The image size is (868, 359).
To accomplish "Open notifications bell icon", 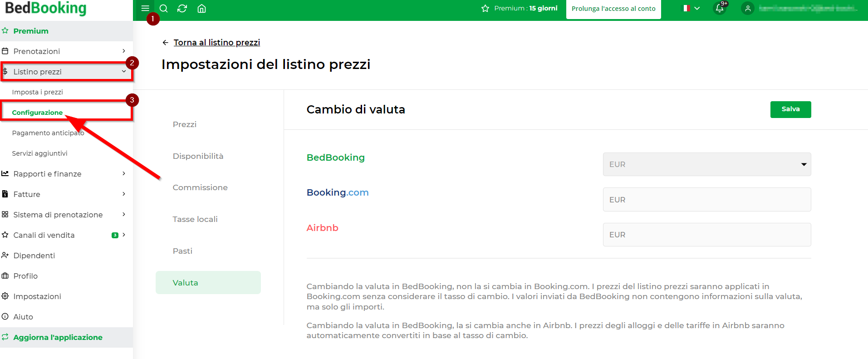I will [x=720, y=9].
